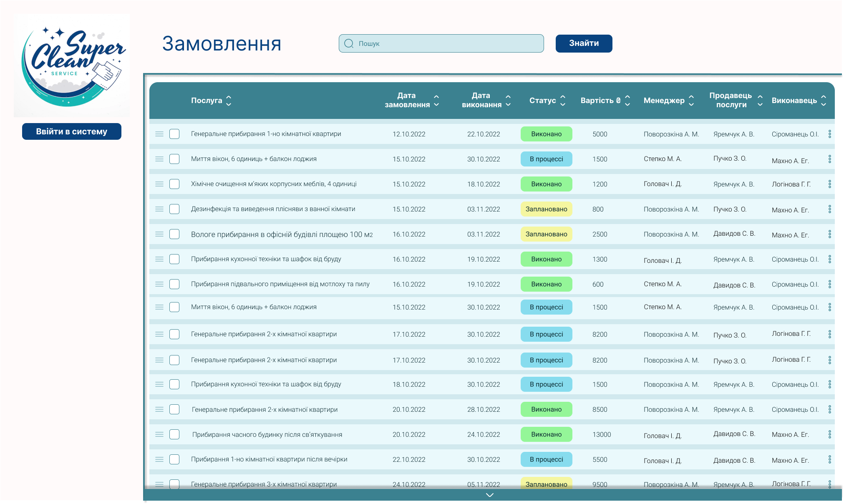Sort by Статус column arrows
Viewport: 844px width, 504px height.
pyautogui.click(x=563, y=101)
